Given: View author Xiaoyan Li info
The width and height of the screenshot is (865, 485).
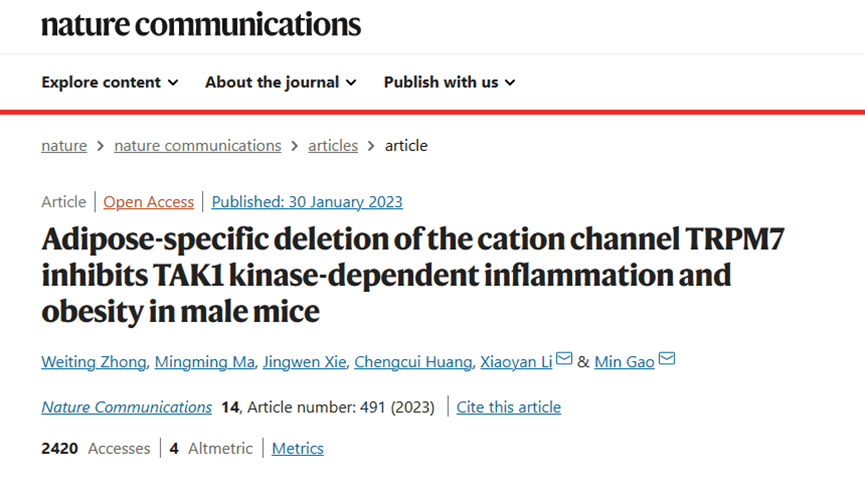Looking at the screenshot, I should (516, 362).
